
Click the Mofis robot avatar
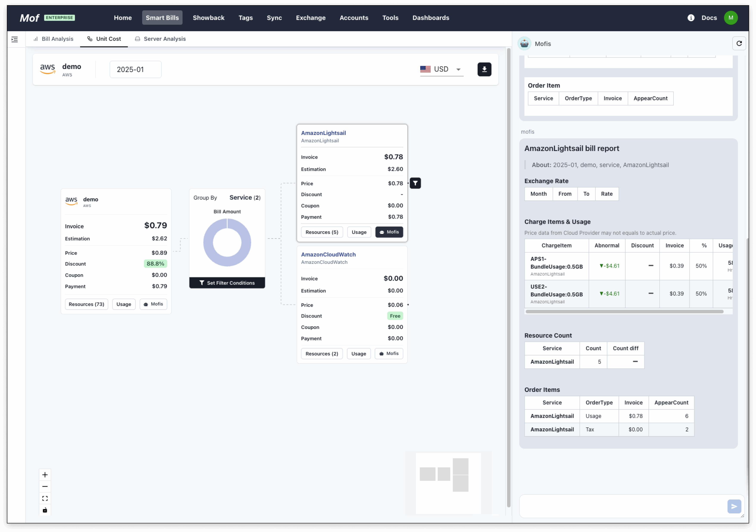coord(524,44)
